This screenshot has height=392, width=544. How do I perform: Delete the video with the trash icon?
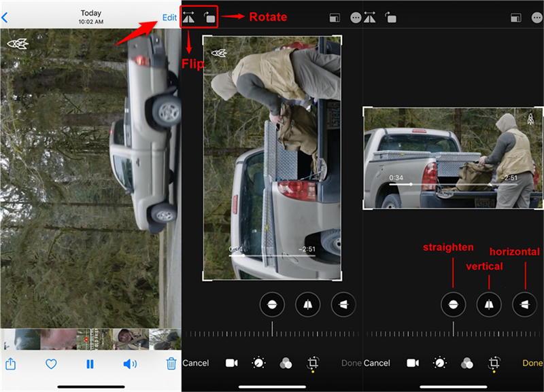[x=171, y=364]
